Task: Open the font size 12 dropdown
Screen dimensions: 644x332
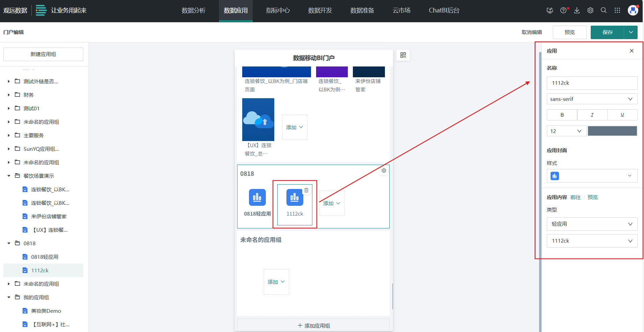Action: pyautogui.click(x=566, y=131)
